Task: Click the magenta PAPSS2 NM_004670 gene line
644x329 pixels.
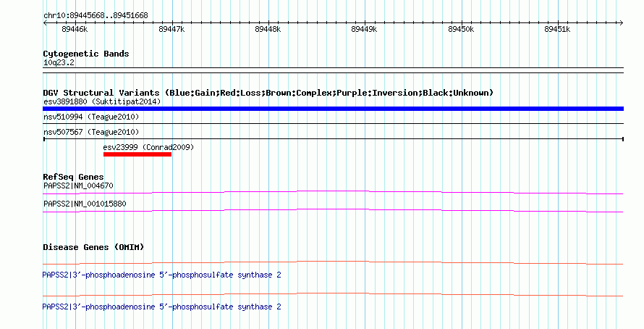Action: pos(333,193)
